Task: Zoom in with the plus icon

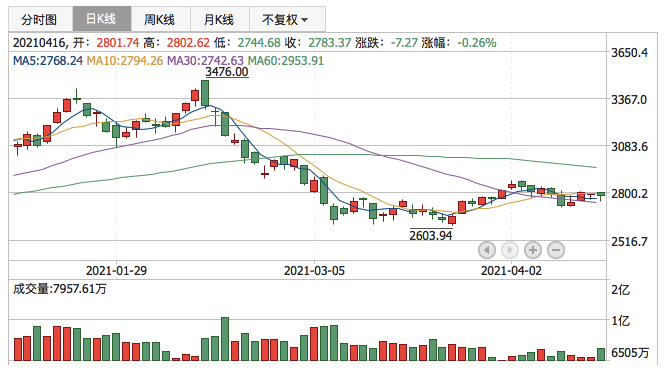Action: coord(533,250)
